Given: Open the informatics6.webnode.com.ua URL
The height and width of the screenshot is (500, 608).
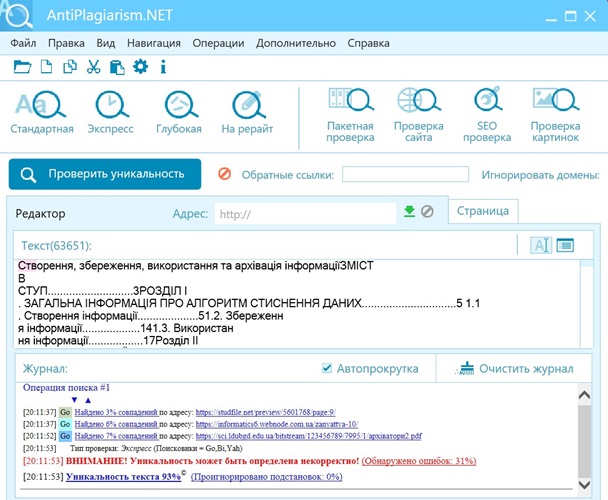Looking at the screenshot, I should point(276,424).
